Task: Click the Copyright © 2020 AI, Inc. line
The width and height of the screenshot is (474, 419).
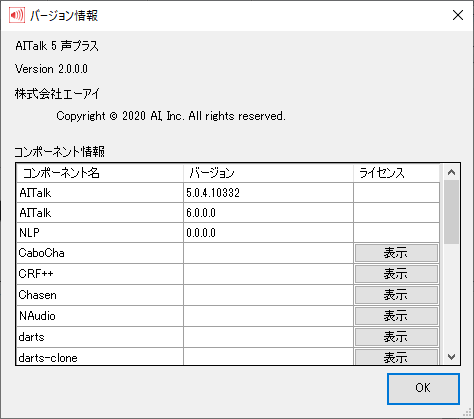Action: 171,116
